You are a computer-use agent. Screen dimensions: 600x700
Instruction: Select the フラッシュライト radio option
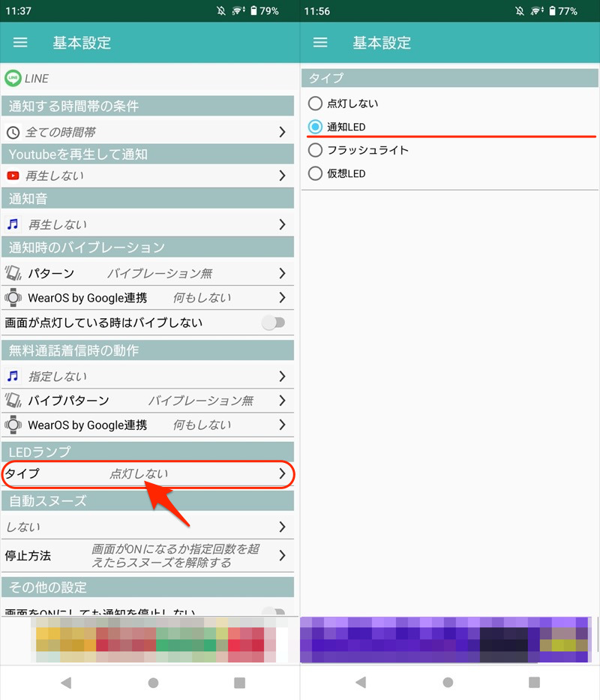316,150
